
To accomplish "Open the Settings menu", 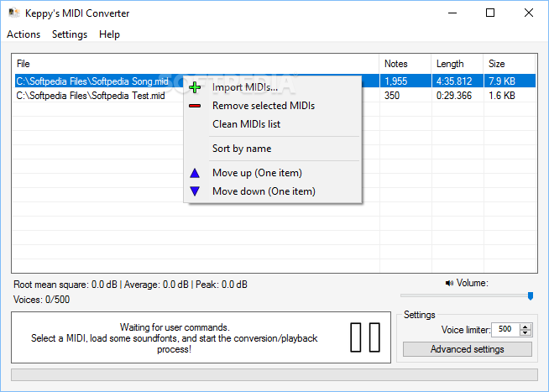I will coord(70,34).
